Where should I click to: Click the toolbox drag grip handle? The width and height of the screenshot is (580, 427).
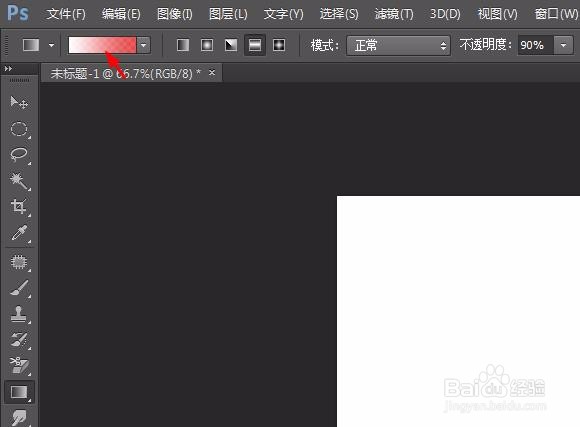(x=19, y=80)
